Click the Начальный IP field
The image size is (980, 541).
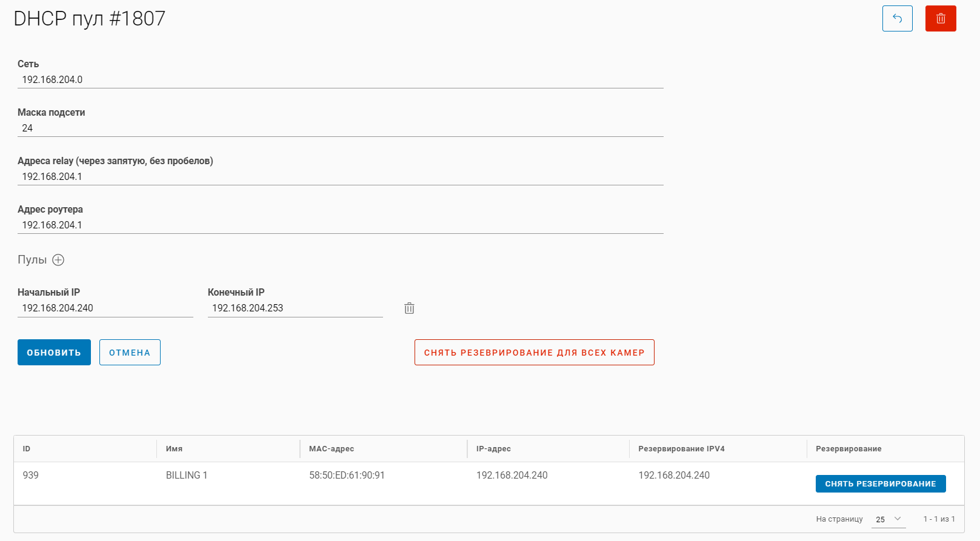pos(105,308)
